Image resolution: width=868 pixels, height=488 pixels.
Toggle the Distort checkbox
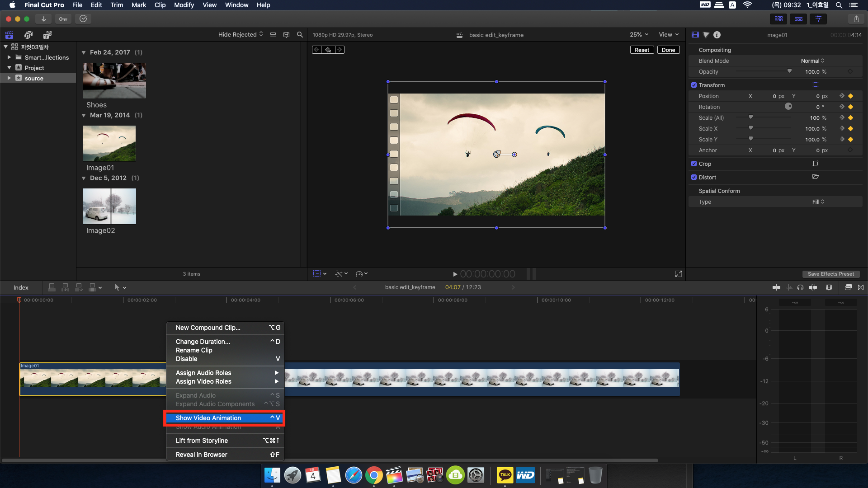pos(694,177)
